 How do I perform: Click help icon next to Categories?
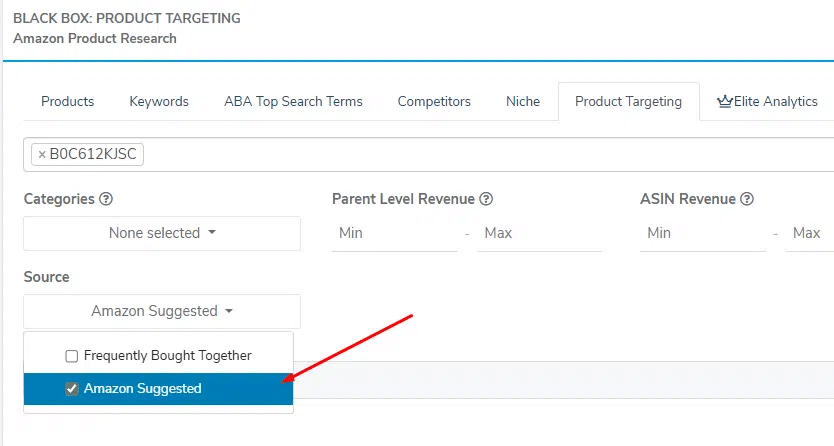pyautogui.click(x=106, y=199)
